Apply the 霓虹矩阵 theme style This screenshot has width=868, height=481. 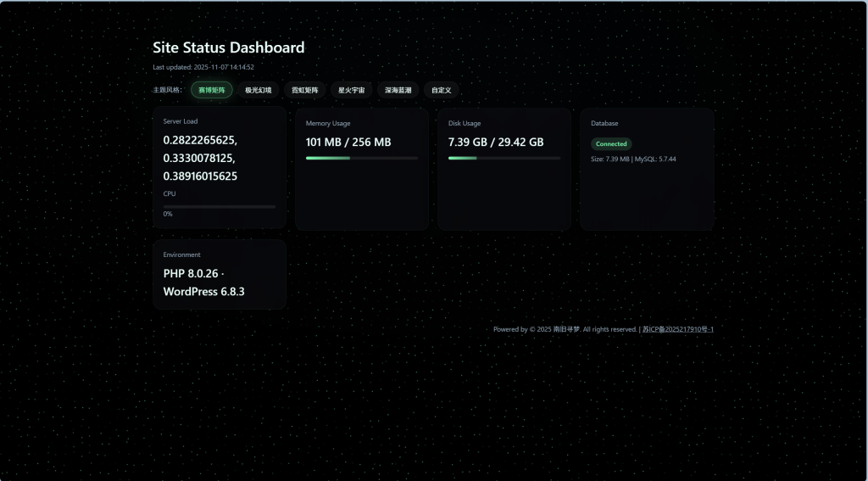pos(304,90)
